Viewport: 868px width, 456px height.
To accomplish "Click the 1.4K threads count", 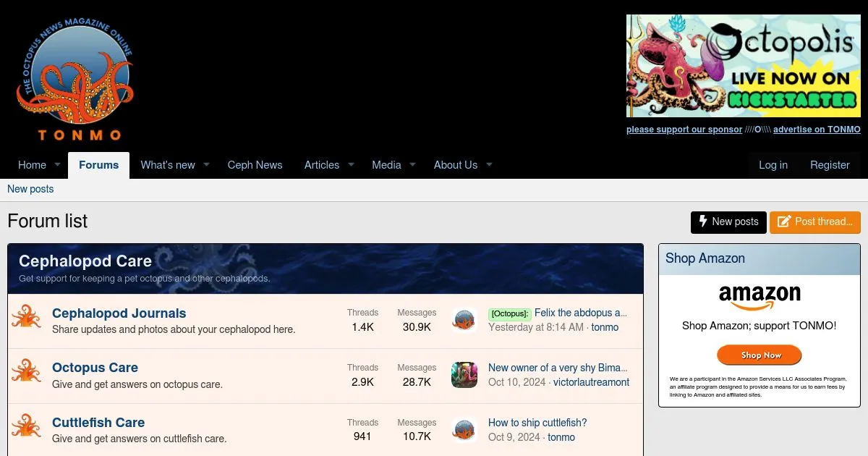I will (x=362, y=327).
